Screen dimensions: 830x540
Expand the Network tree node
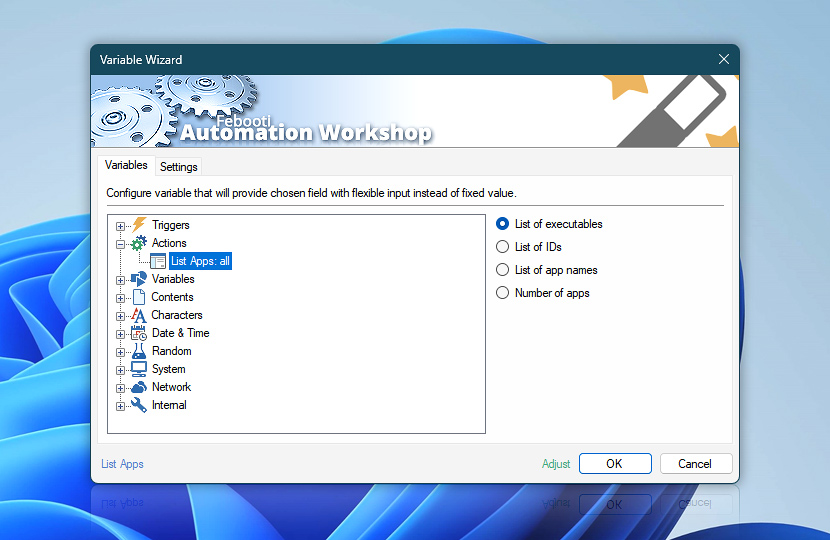click(121, 388)
